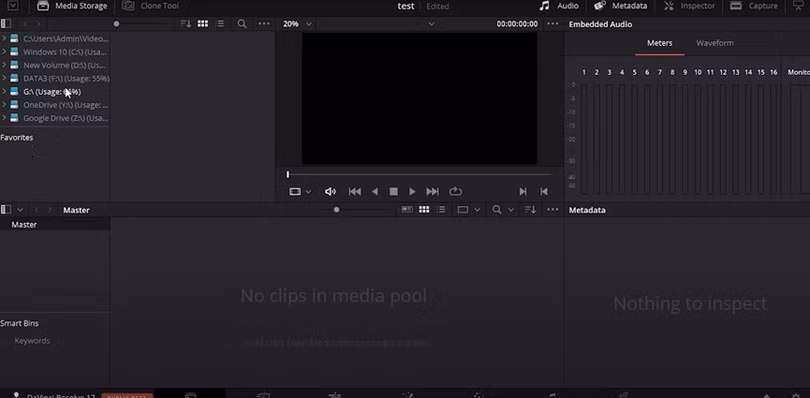
Task: Click the viewer scrub bar playhead
Action: coord(288,175)
